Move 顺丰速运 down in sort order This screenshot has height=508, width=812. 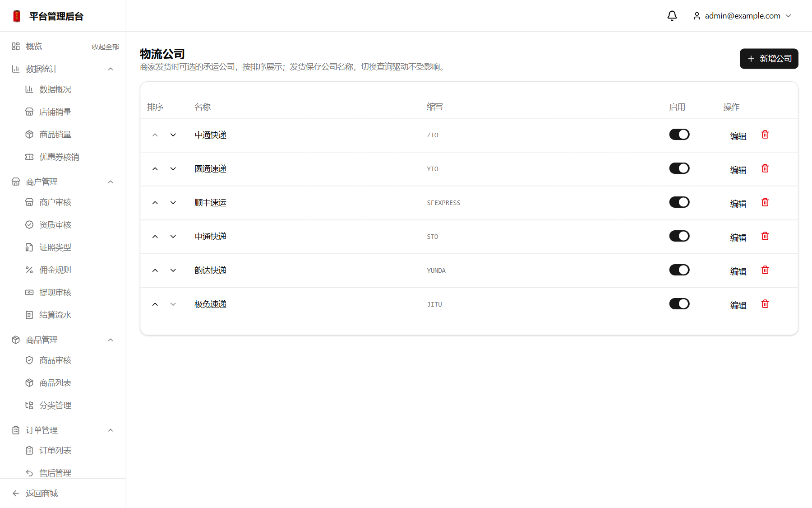(x=173, y=203)
